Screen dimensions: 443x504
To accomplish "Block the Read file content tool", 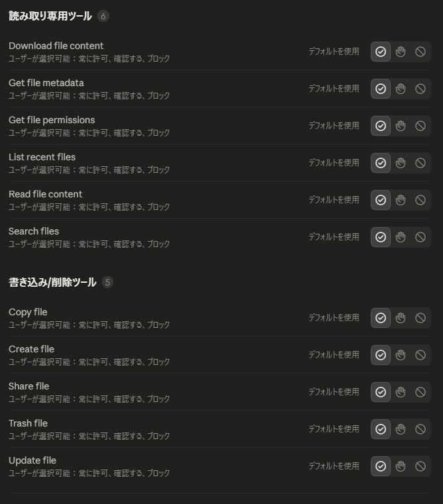I will click(x=420, y=200).
